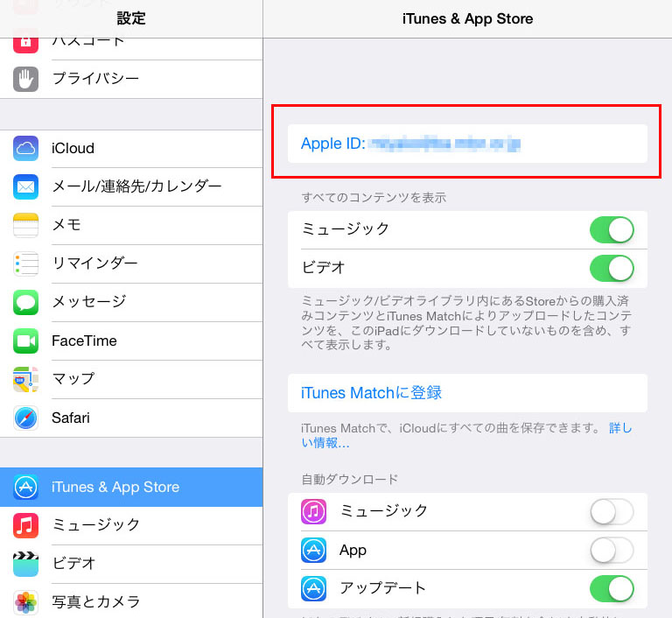This screenshot has width=672, height=618.
Task: Enable automatic ミュージック downloads toggle
Action: (612, 511)
